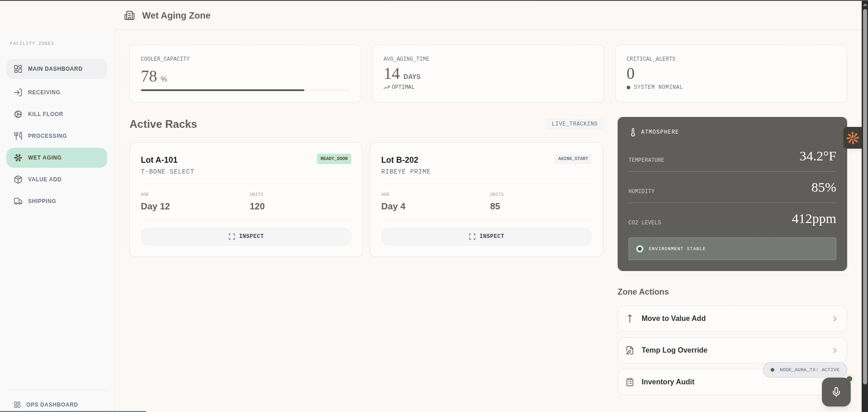The width and height of the screenshot is (868, 412).
Task: Click the Kill Floor gear icon
Action: (x=18, y=114)
